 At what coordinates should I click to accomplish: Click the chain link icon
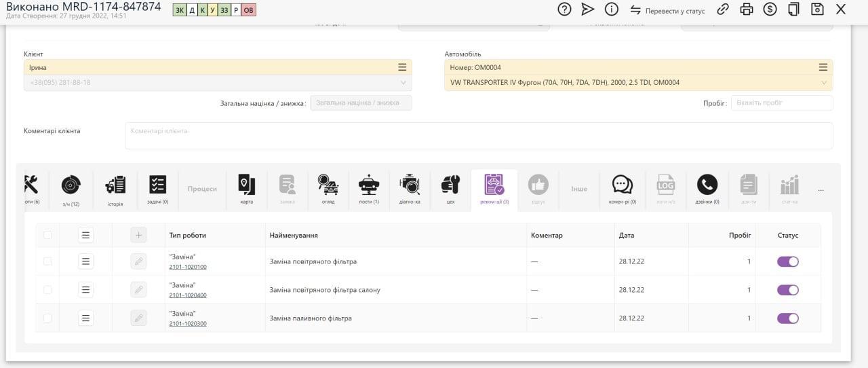click(x=723, y=10)
